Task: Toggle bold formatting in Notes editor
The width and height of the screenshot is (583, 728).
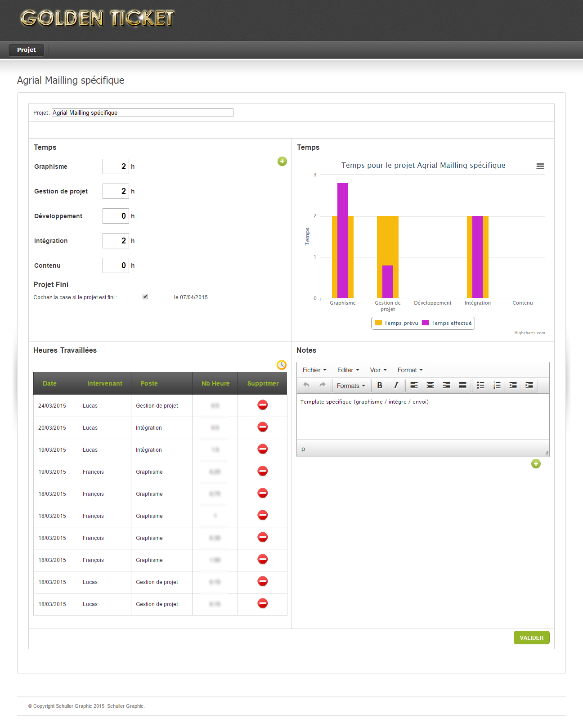Action: click(380, 385)
